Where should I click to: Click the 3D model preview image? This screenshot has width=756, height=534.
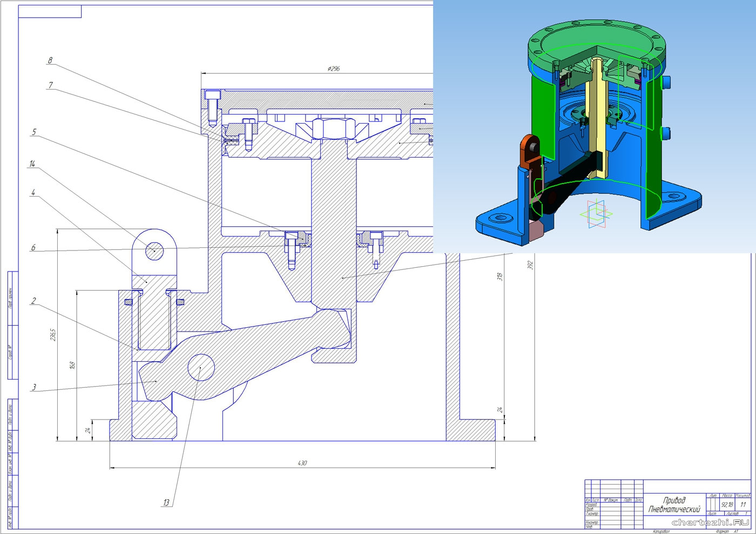pyautogui.click(x=594, y=126)
